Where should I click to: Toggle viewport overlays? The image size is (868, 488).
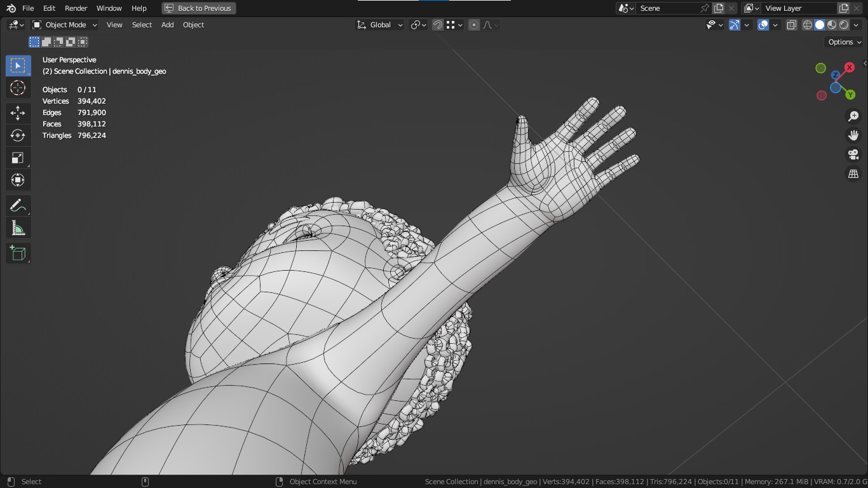pos(763,25)
